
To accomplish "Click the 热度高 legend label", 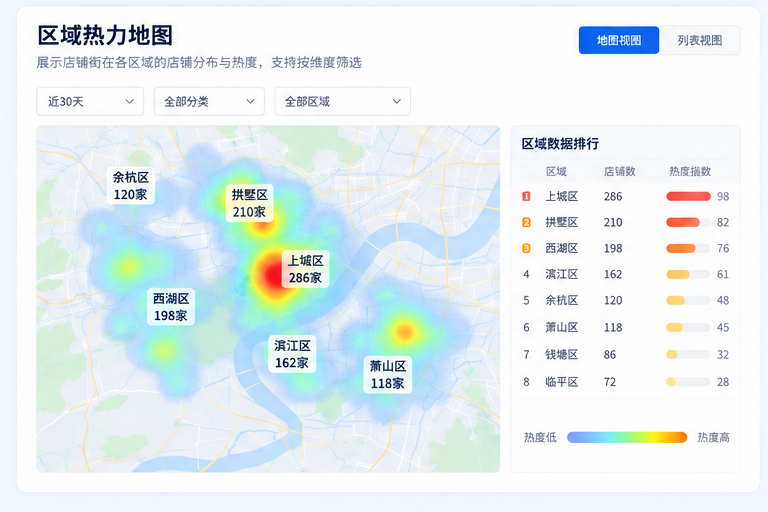I will tap(713, 438).
